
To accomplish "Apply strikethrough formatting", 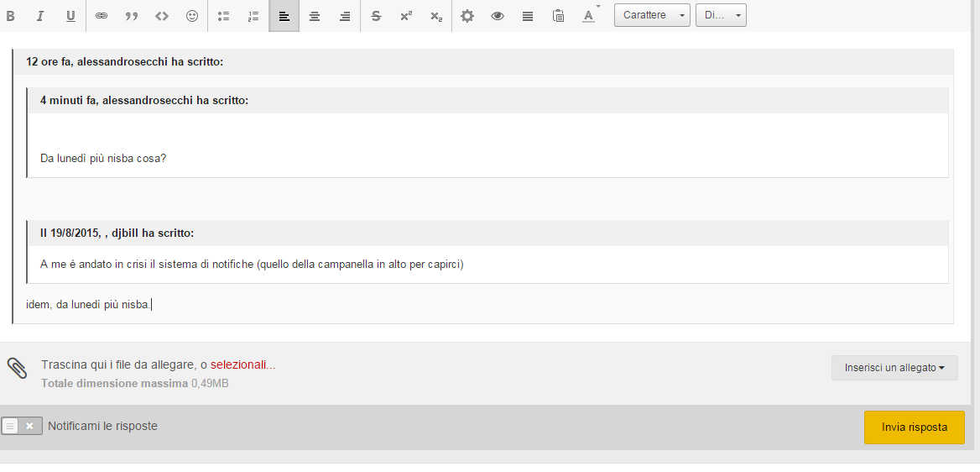I will coord(376,16).
